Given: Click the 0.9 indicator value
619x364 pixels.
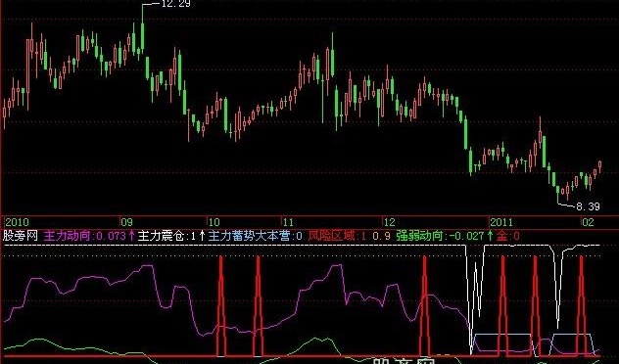Looking at the screenshot, I should coord(382,236).
